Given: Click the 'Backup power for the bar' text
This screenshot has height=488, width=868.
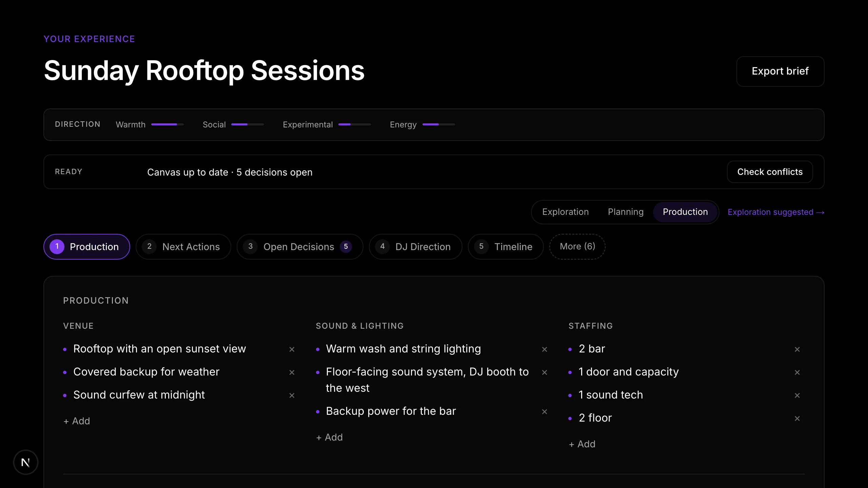Looking at the screenshot, I should click(x=391, y=411).
